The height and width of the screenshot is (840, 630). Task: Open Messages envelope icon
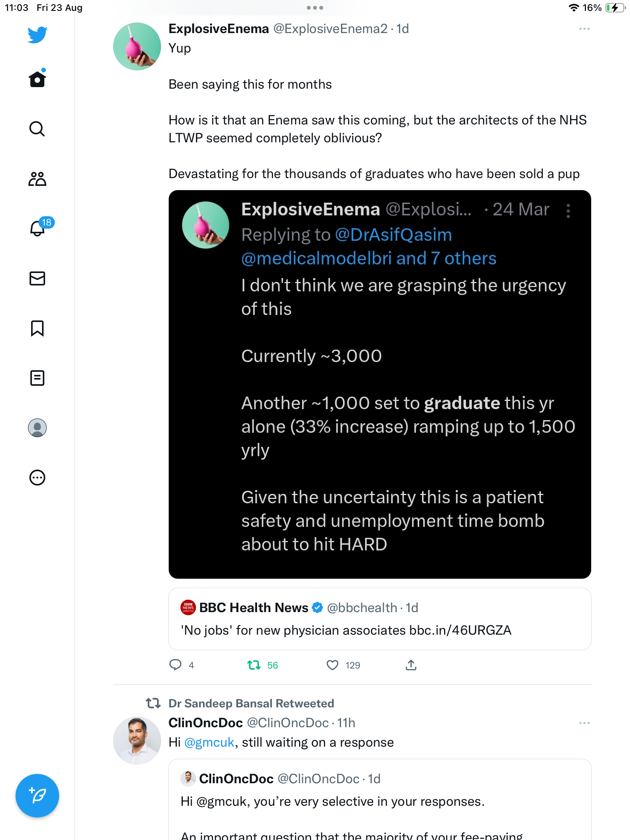pyautogui.click(x=37, y=278)
